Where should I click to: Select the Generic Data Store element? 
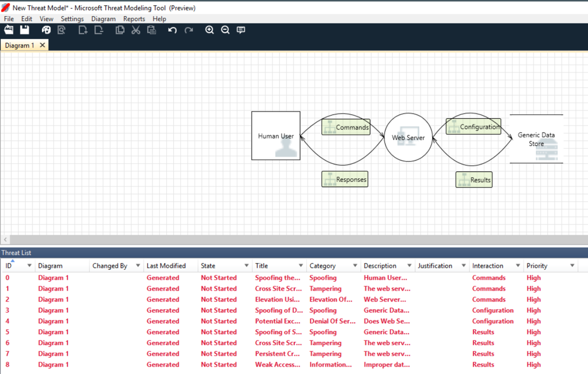click(x=536, y=139)
